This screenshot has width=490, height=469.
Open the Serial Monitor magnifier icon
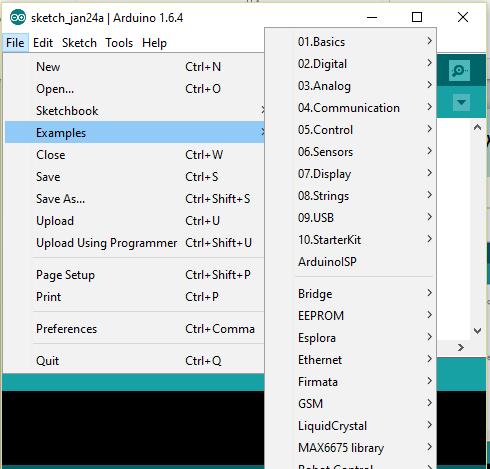[x=459, y=70]
